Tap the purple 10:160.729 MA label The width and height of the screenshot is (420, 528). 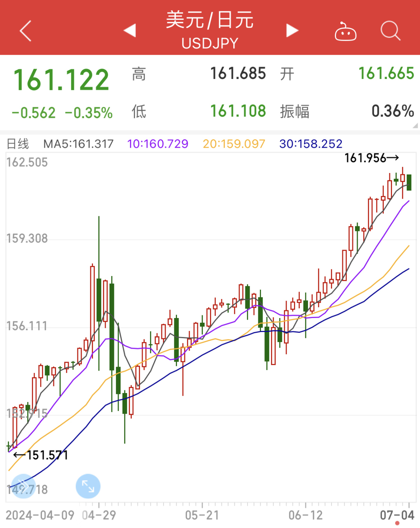click(157, 144)
